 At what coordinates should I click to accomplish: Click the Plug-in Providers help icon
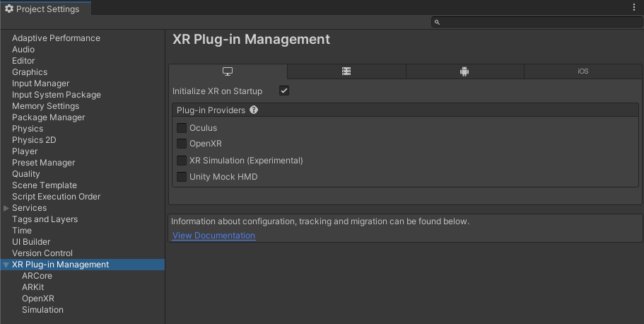[254, 110]
